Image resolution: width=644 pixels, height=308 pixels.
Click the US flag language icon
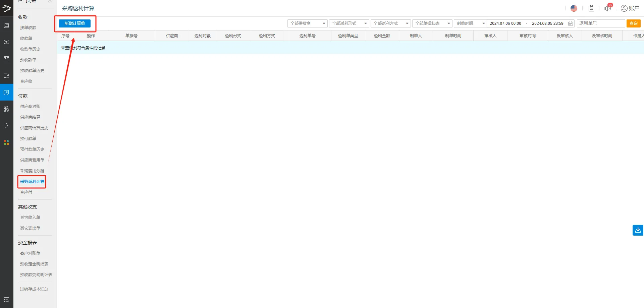click(574, 8)
